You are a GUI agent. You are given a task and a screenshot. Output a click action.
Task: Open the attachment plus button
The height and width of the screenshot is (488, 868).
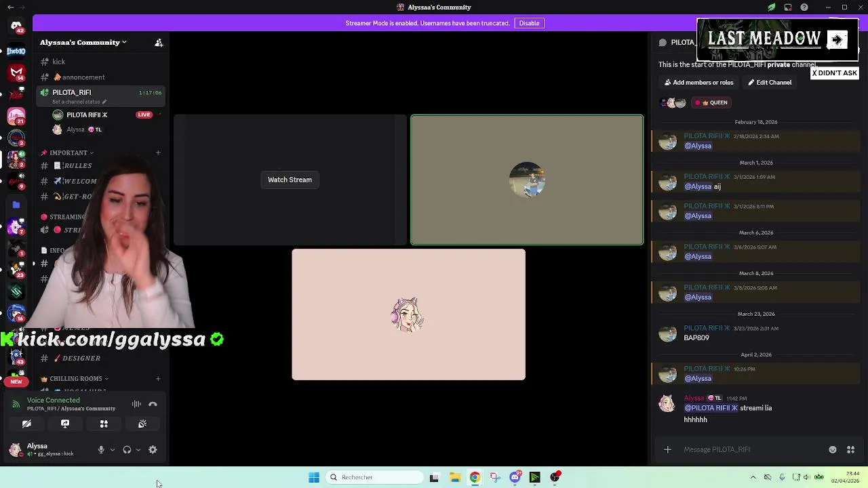[x=667, y=449]
